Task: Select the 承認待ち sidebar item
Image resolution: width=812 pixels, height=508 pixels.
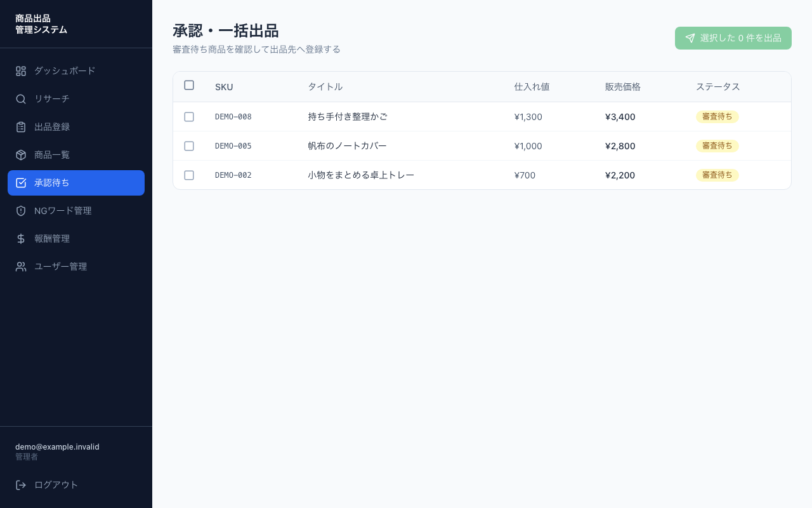Action: tap(76, 183)
